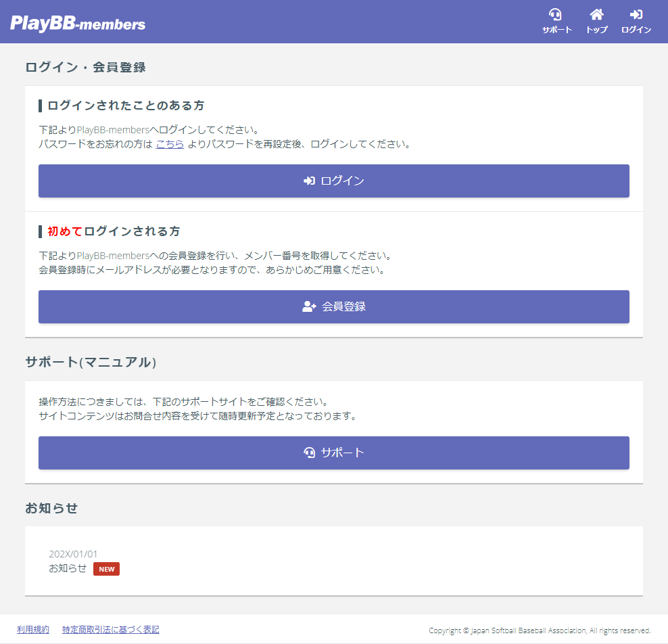Click the copyright notice text
Screen dimensions: 668x644
(x=540, y=630)
